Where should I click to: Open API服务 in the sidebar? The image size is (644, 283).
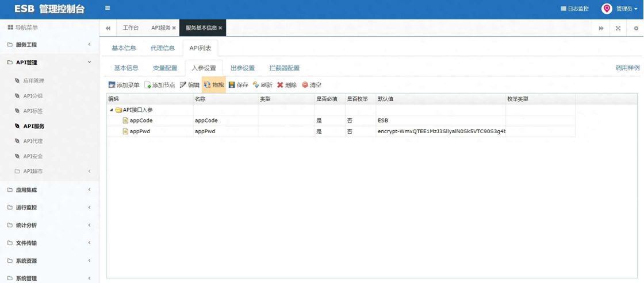[34, 126]
